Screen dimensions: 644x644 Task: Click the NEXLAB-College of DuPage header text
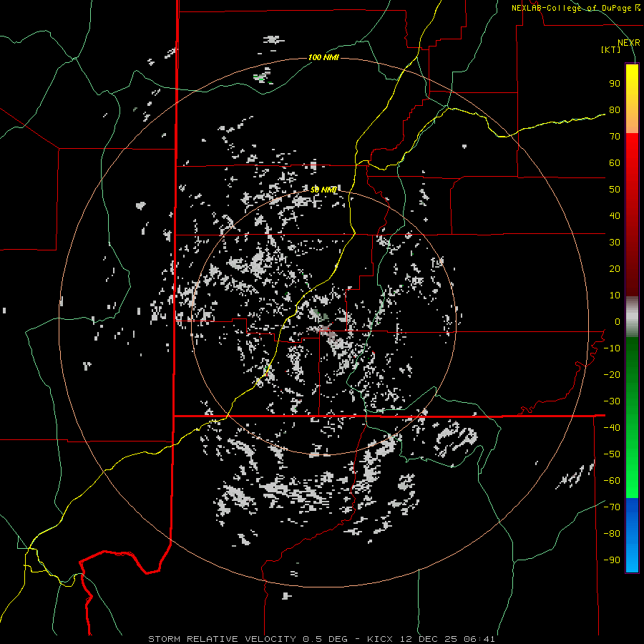click(575, 8)
